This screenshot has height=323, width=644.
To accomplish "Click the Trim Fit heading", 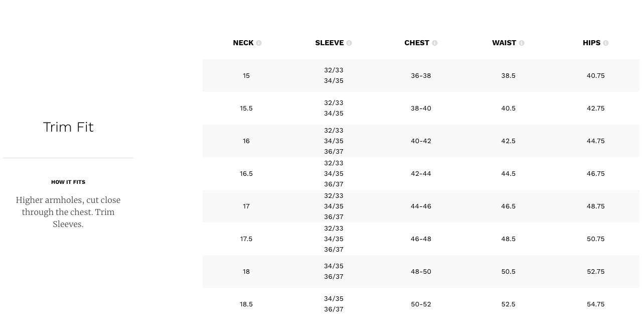I will click(68, 127).
